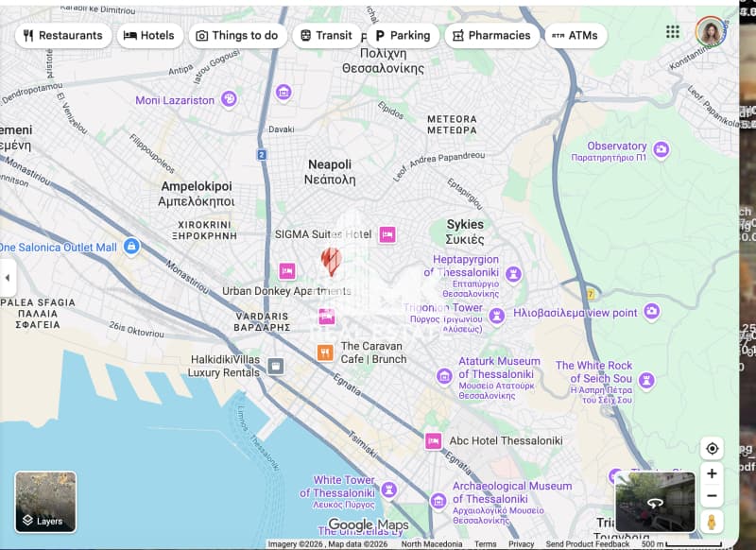
Task: Open the Google account profile picture
Action: pos(711,31)
